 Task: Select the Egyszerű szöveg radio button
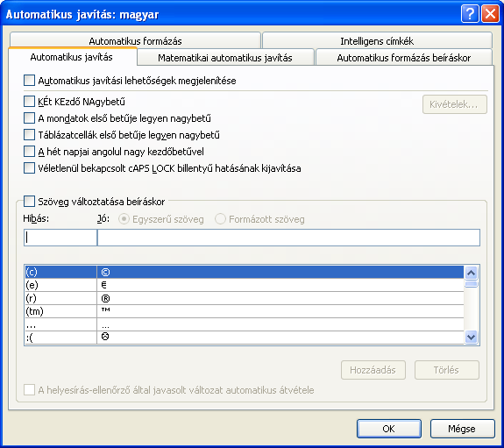pos(124,219)
